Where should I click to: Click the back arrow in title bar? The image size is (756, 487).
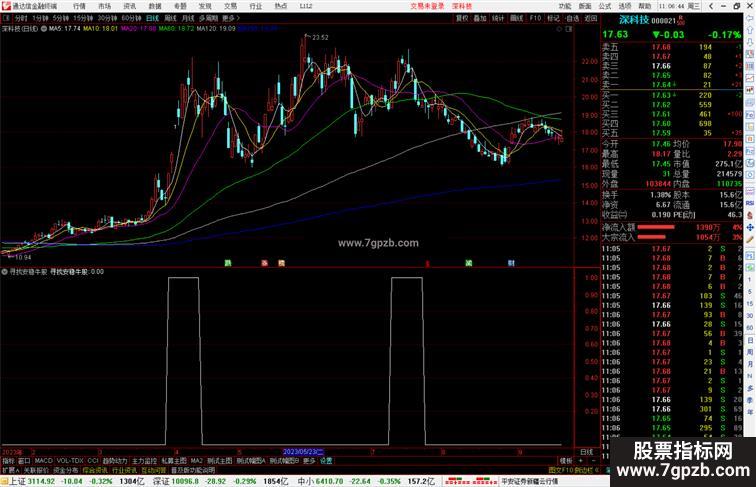tap(711, 6)
